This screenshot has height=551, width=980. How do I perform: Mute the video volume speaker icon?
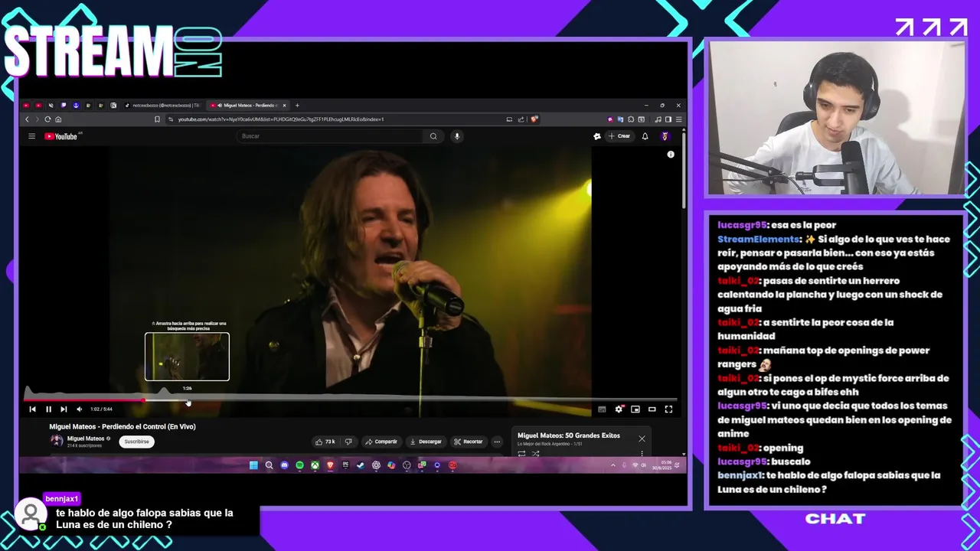pyautogui.click(x=79, y=409)
